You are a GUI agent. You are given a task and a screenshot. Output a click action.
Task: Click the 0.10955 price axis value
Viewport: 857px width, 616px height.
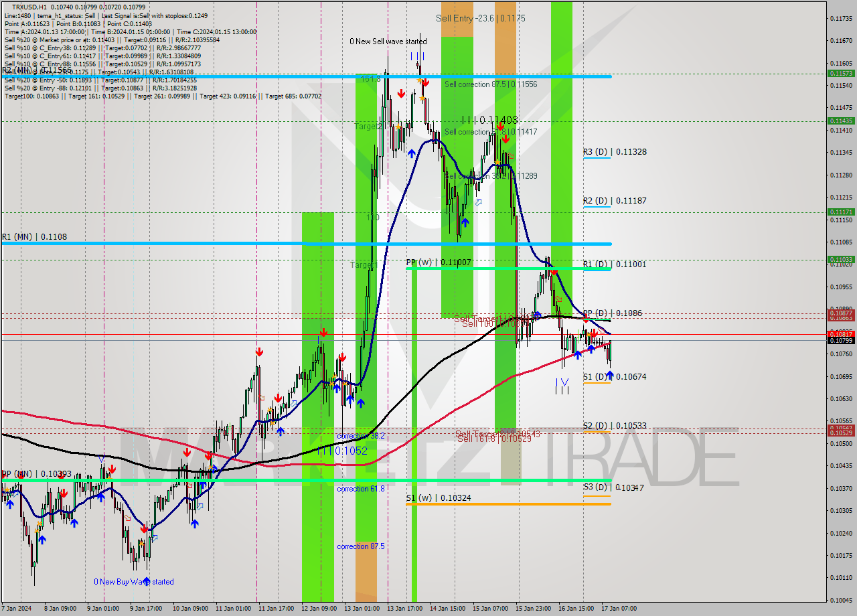[x=841, y=287]
